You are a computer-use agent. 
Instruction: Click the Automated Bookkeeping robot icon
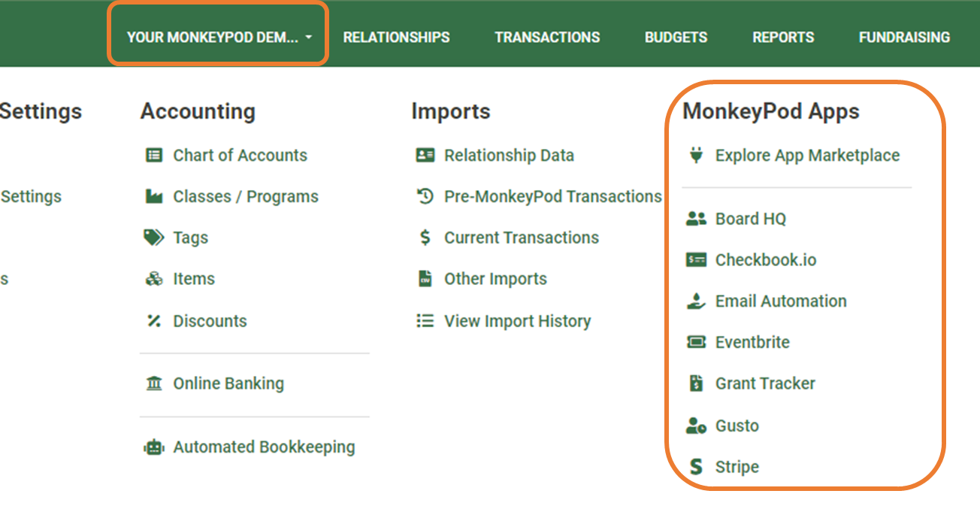click(153, 447)
